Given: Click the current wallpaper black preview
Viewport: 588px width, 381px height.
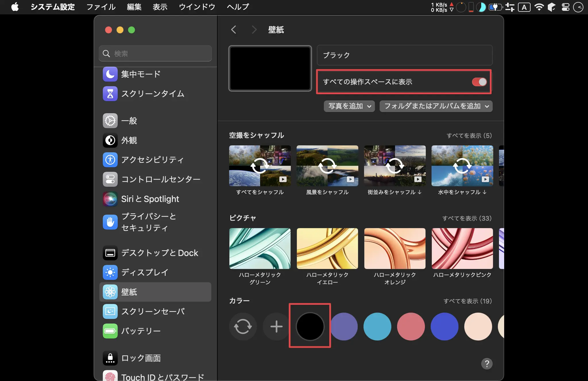Looking at the screenshot, I should pos(270,68).
